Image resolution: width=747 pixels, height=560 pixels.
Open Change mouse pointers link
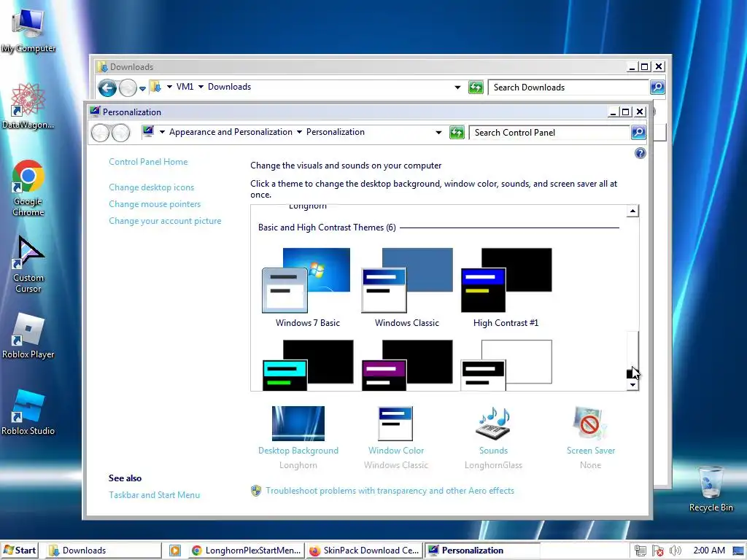(x=155, y=204)
